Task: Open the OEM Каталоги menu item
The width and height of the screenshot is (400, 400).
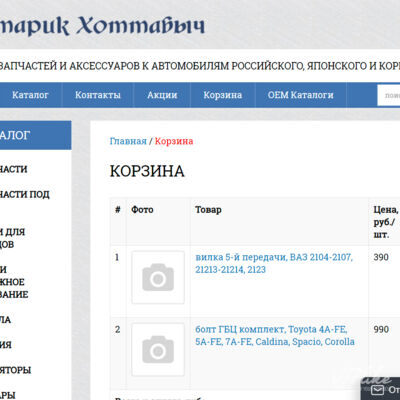Action: pyautogui.click(x=301, y=95)
